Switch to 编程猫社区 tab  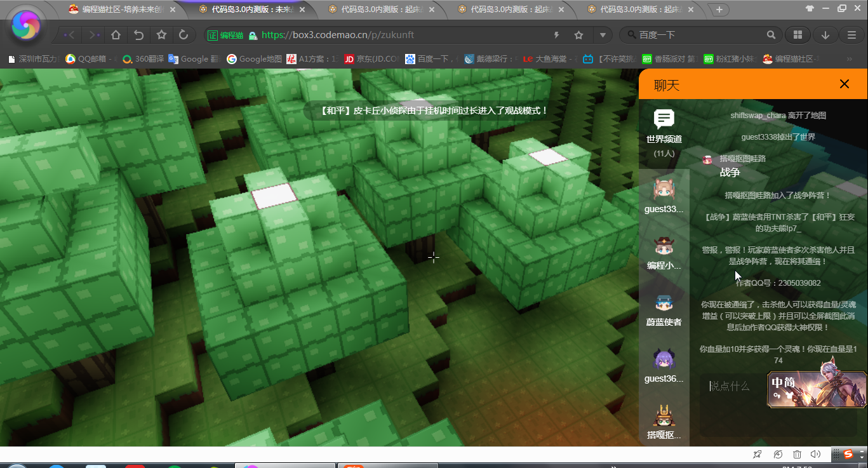pyautogui.click(x=121, y=9)
